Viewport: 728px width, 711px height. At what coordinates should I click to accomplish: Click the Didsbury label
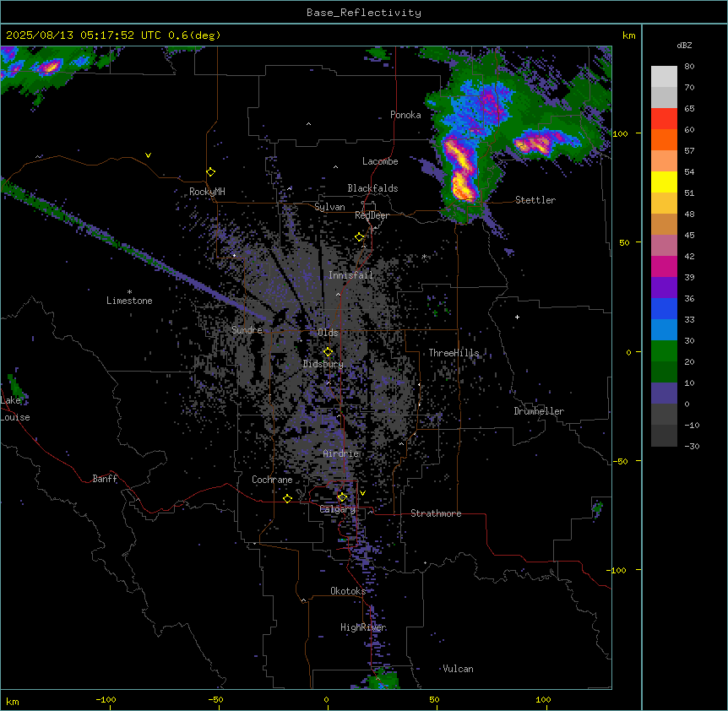pos(323,364)
